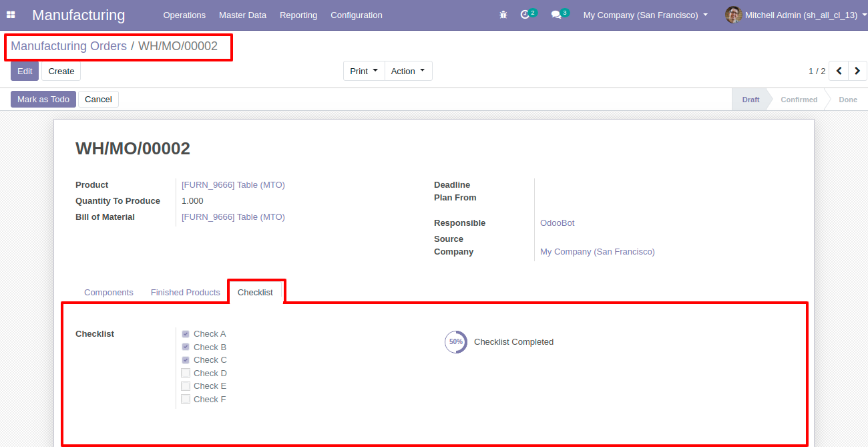Open the Configuration menu
The image size is (868, 447).
tap(357, 15)
